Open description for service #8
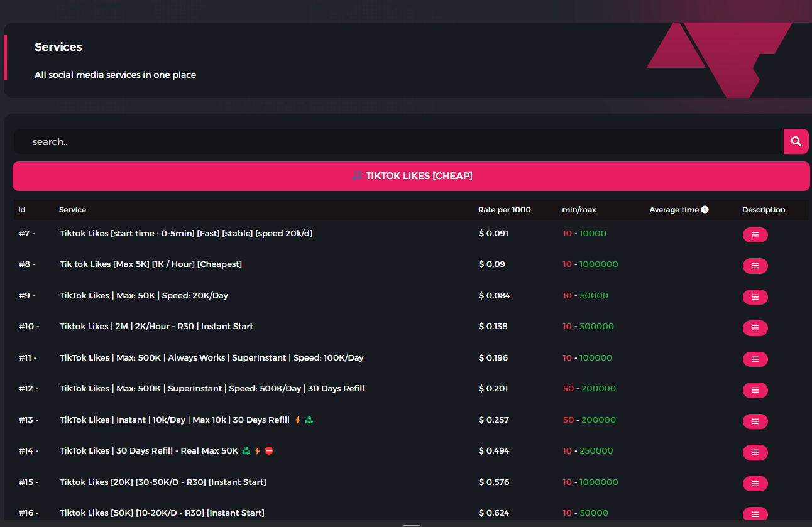 coord(755,266)
